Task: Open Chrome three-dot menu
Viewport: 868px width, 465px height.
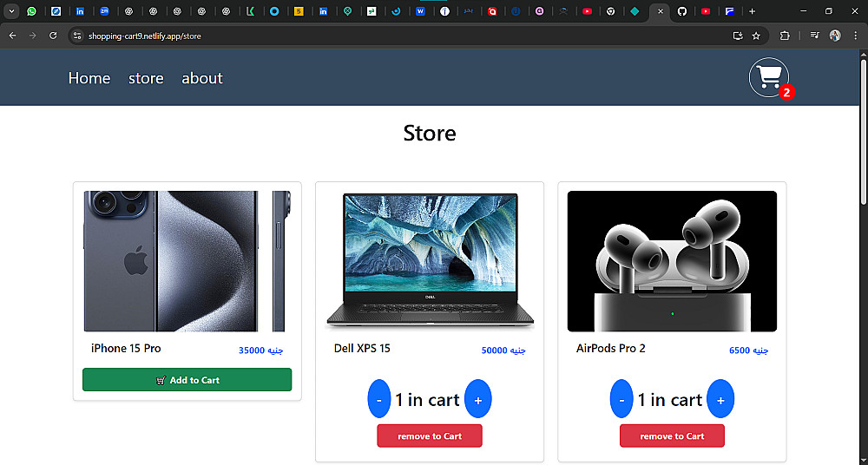Action: click(x=855, y=36)
